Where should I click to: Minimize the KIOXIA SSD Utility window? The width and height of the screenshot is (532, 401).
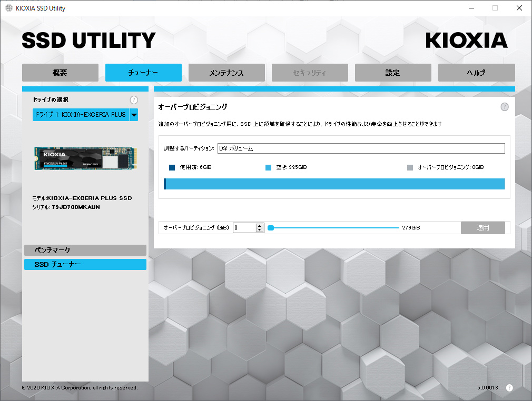(x=471, y=8)
